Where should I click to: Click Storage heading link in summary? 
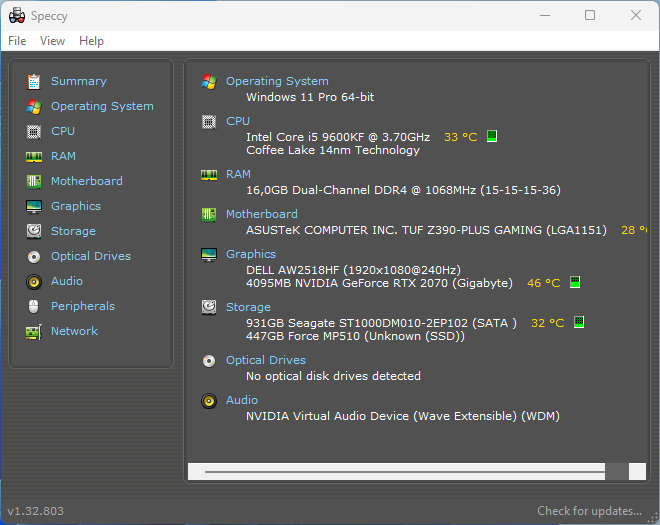click(x=248, y=307)
